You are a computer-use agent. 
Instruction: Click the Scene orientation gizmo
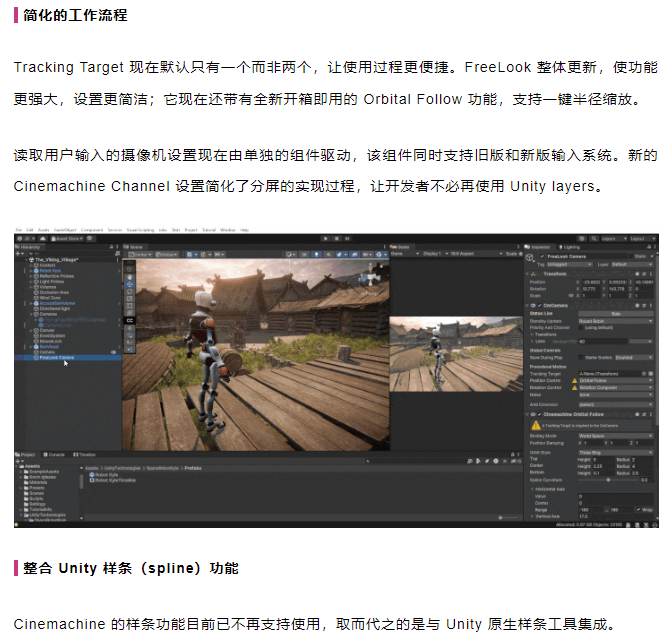point(370,277)
